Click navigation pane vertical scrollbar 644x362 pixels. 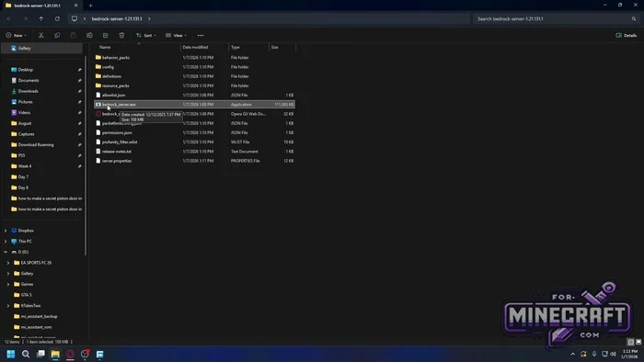[x=86, y=156]
